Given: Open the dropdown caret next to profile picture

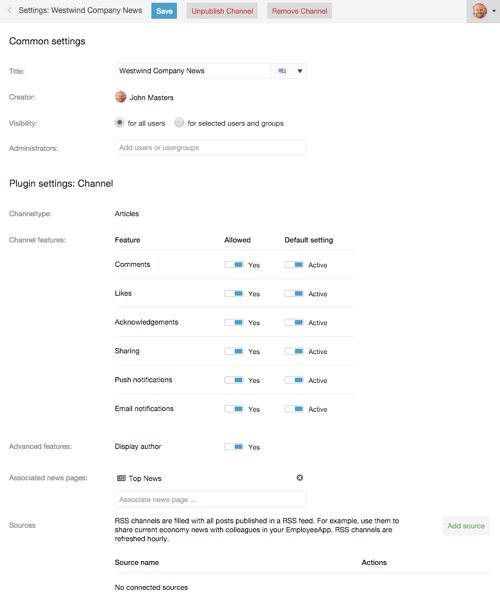Looking at the screenshot, I should point(494,11).
